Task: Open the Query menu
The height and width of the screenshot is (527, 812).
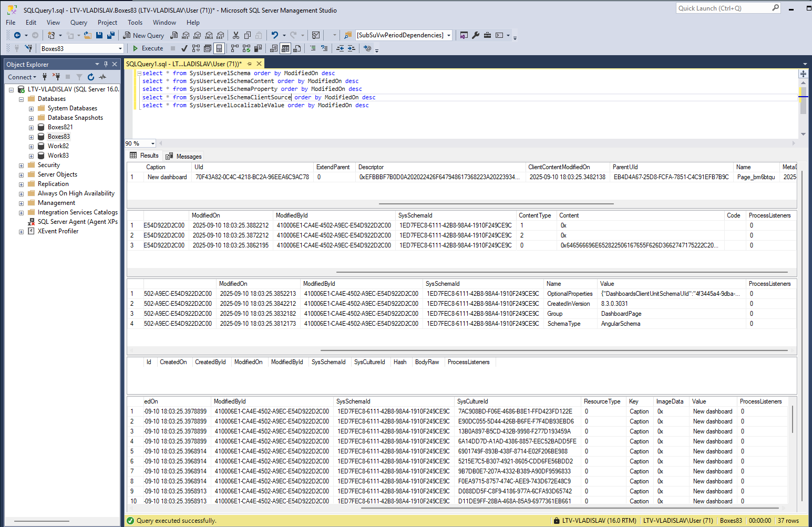Action: (x=78, y=23)
